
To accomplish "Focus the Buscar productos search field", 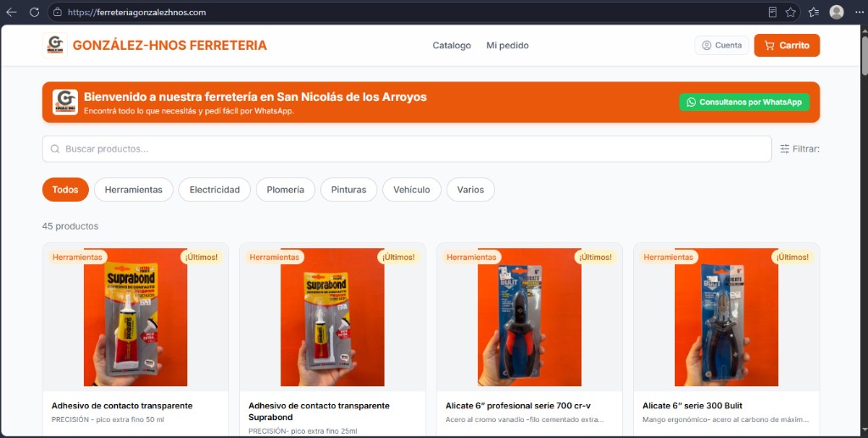I will click(x=407, y=149).
